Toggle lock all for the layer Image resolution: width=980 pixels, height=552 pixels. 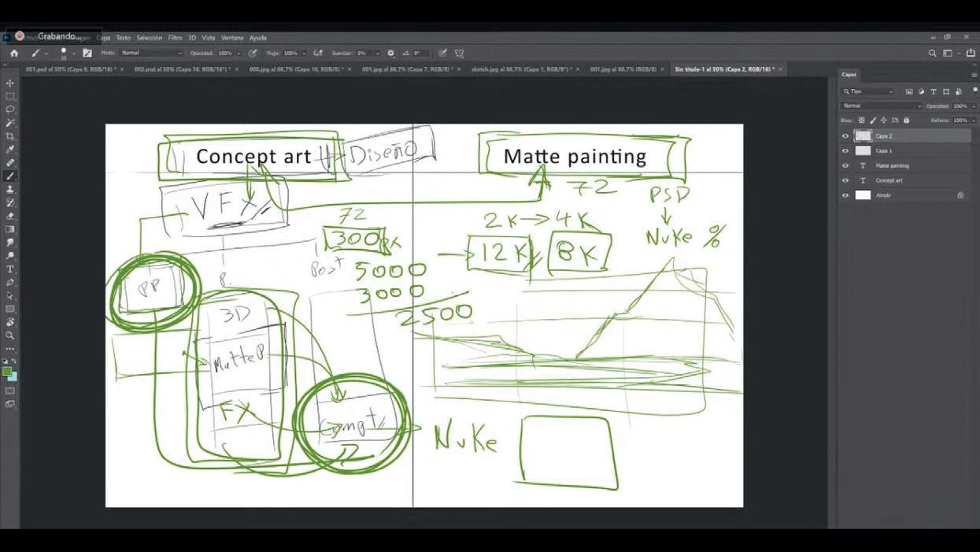906,120
